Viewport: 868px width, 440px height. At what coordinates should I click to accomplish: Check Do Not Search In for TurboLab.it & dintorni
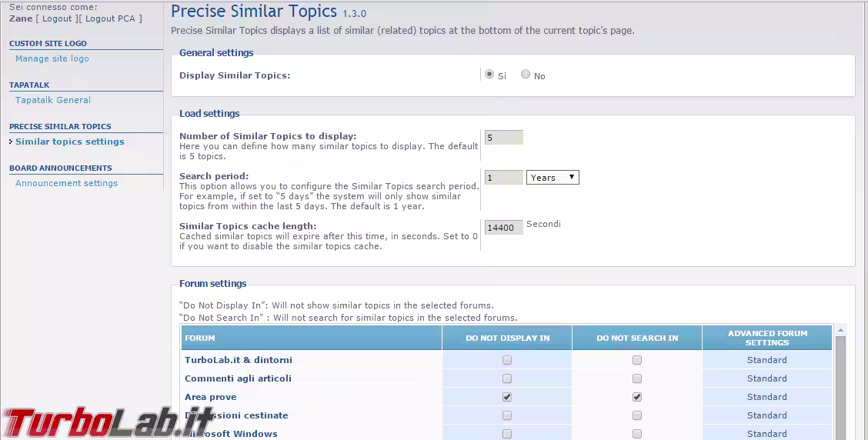tap(637, 360)
